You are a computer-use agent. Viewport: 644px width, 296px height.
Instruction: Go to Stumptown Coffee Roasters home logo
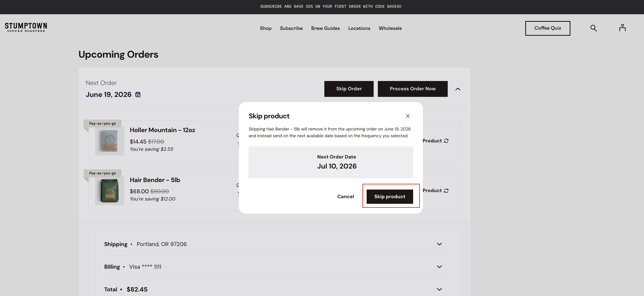[26, 27]
